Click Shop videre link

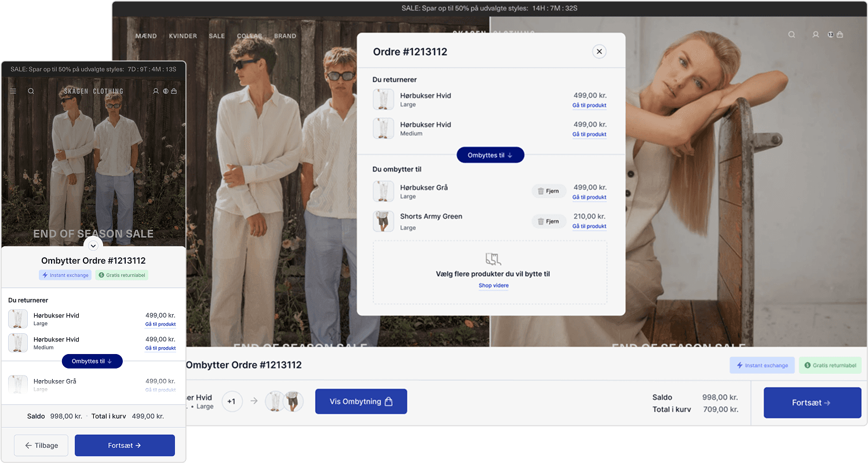(494, 286)
